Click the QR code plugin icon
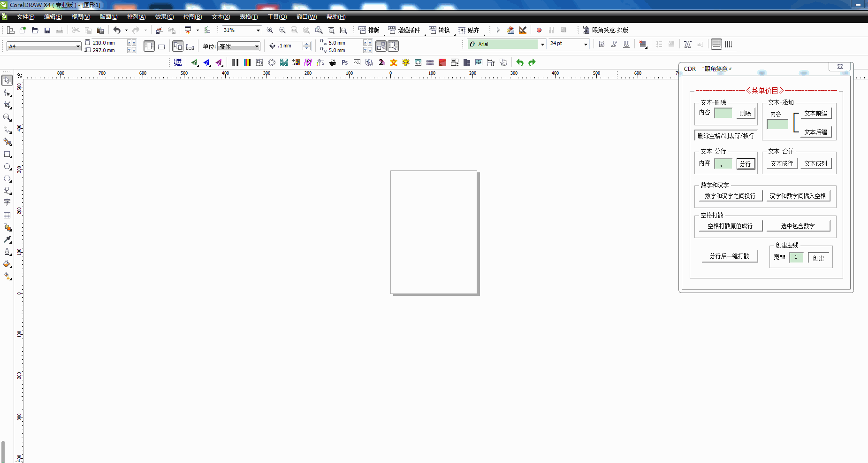Screen dimensions: 868x463 click(x=284, y=62)
